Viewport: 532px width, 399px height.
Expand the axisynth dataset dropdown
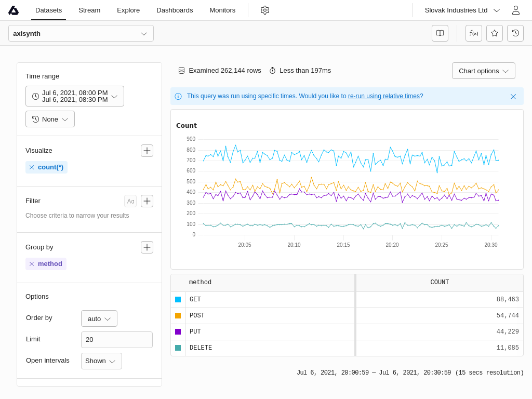click(81, 33)
